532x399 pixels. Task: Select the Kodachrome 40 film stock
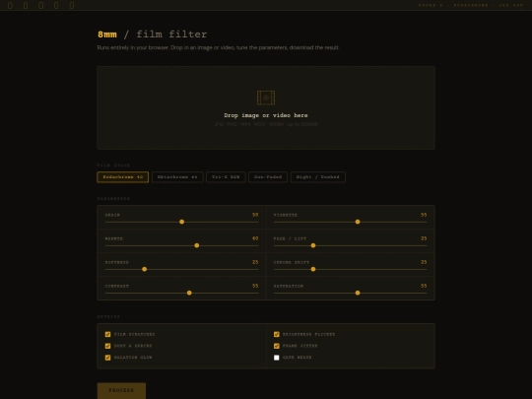pyautogui.click(x=123, y=177)
